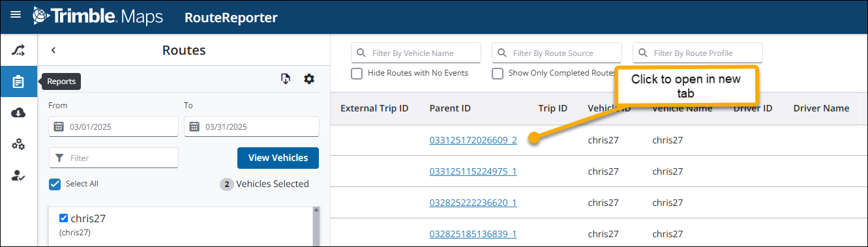Uncheck the chris27 vehicle checkbox
The width and height of the screenshot is (868, 247).
click(64, 218)
